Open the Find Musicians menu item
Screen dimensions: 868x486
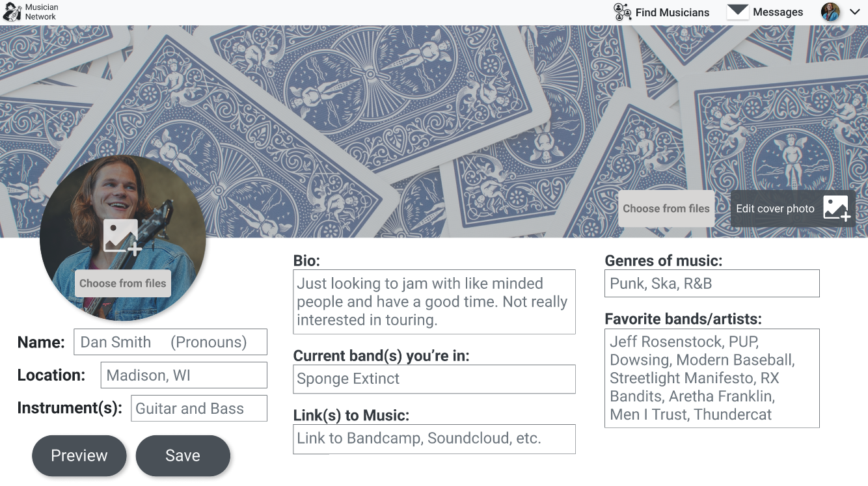[672, 12]
